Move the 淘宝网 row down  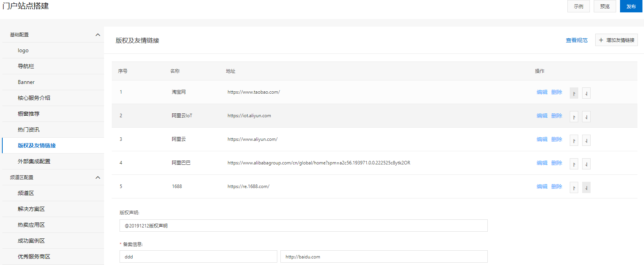(586, 93)
